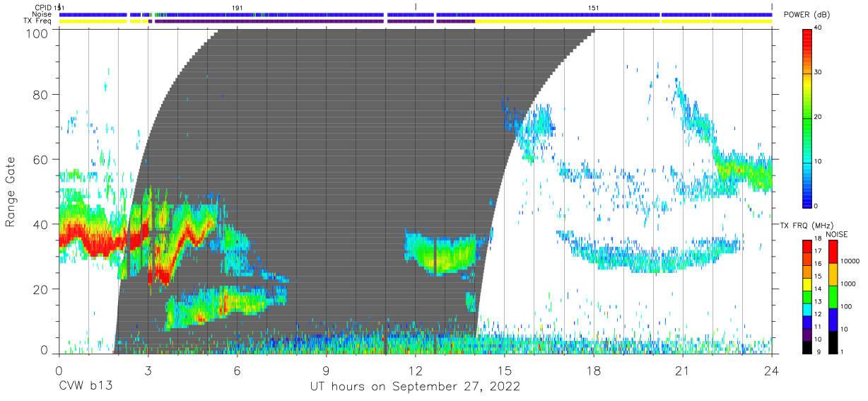This screenshot has width=868, height=401.
Task: Click the noise scale value '100'
Action: pos(845,307)
